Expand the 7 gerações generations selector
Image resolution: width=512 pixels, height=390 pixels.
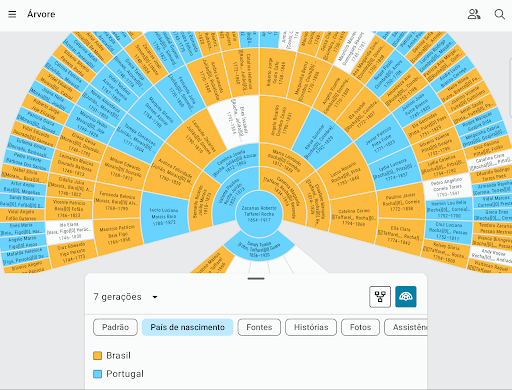[x=125, y=297]
